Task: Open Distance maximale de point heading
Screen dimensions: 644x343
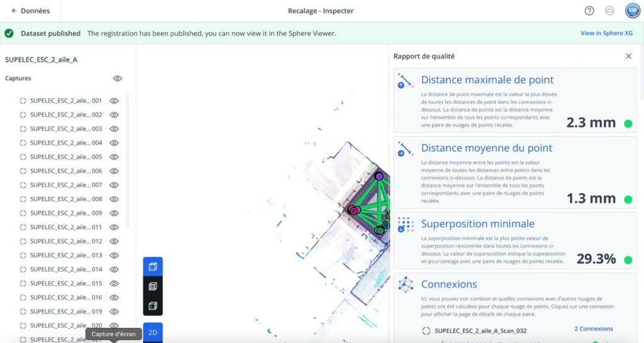Action: click(487, 80)
